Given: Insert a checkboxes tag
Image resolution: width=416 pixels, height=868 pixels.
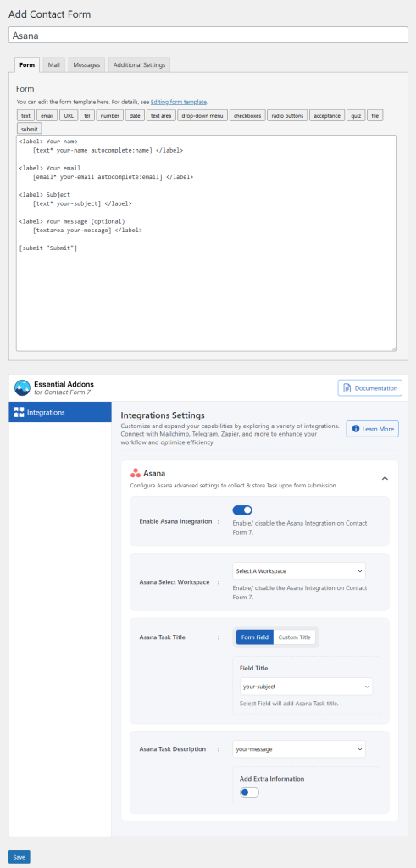Looking at the screenshot, I should coord(247,115).
